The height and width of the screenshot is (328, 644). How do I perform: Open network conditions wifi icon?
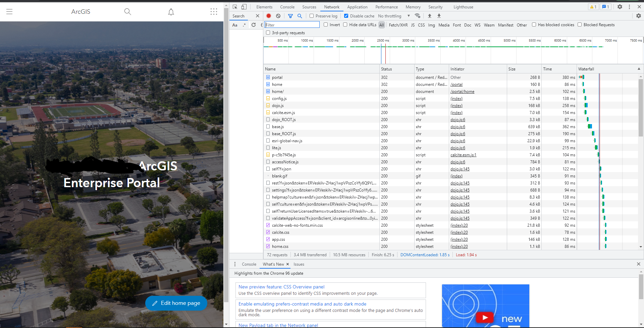point(418,16)
